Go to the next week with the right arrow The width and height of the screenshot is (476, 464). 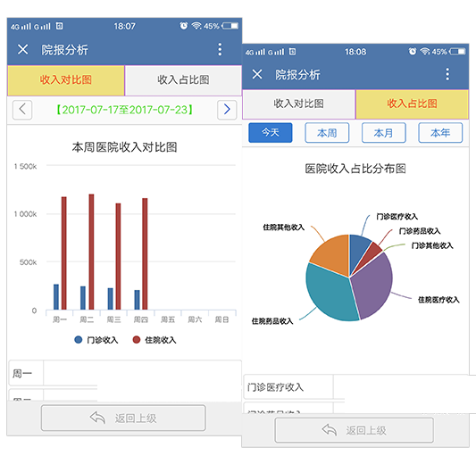click(x=227, y=110)
